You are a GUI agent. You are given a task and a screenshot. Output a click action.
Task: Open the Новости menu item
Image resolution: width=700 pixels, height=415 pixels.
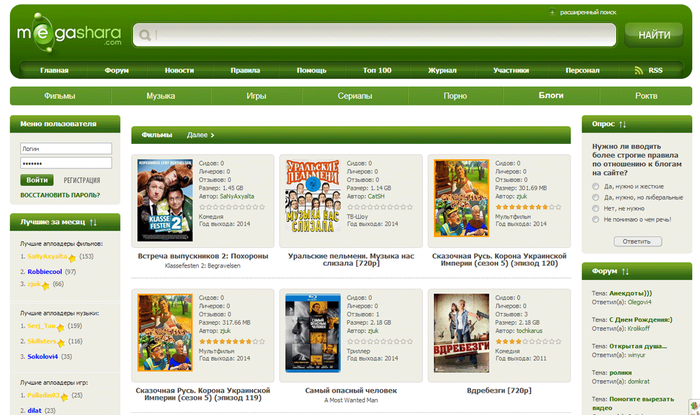coord(179,71)
